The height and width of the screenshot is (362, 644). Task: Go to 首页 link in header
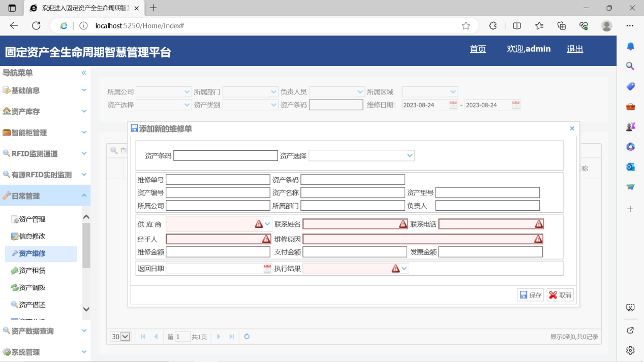click(x=478, y=49)
